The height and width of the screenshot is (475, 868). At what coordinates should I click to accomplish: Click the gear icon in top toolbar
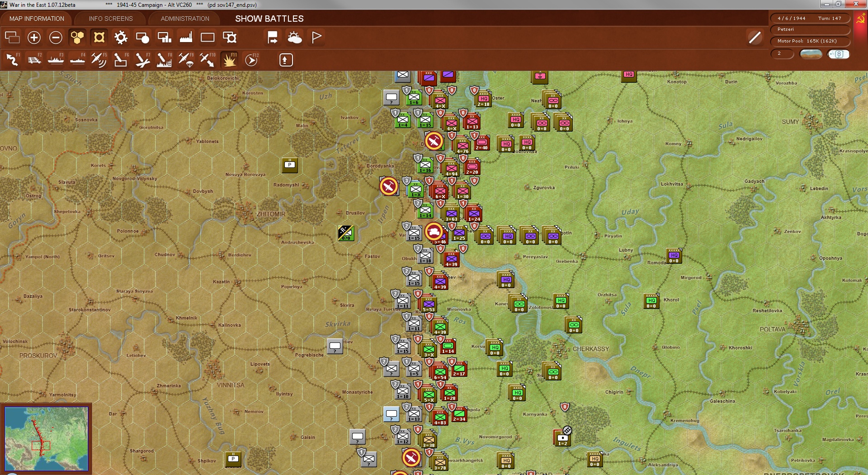[x=121, y=38]
